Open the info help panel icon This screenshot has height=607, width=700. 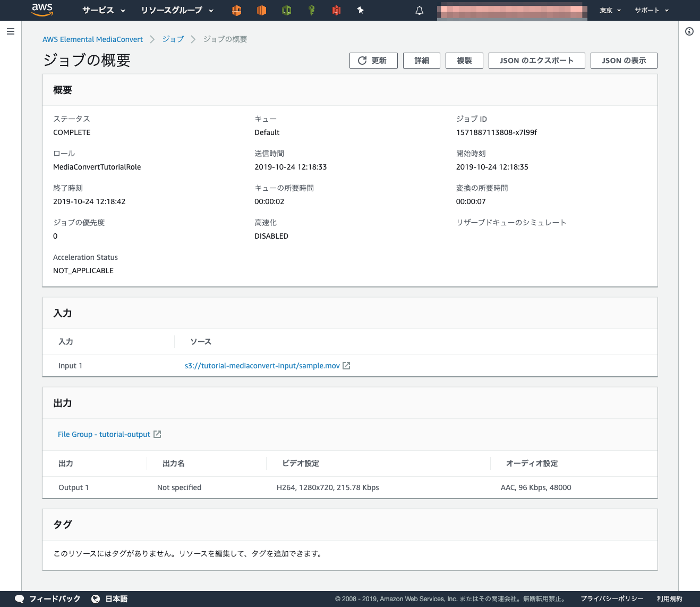[x=689, y=31]
